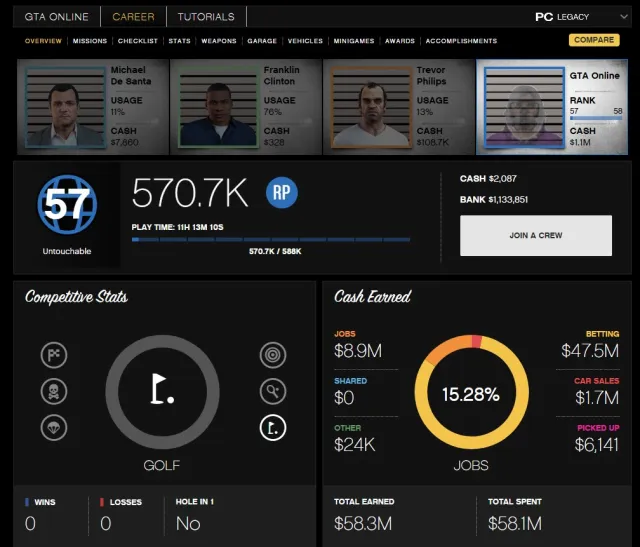Select the small Golf flag icon
This screenshot has width=640, height=547.
click(273, 427)
